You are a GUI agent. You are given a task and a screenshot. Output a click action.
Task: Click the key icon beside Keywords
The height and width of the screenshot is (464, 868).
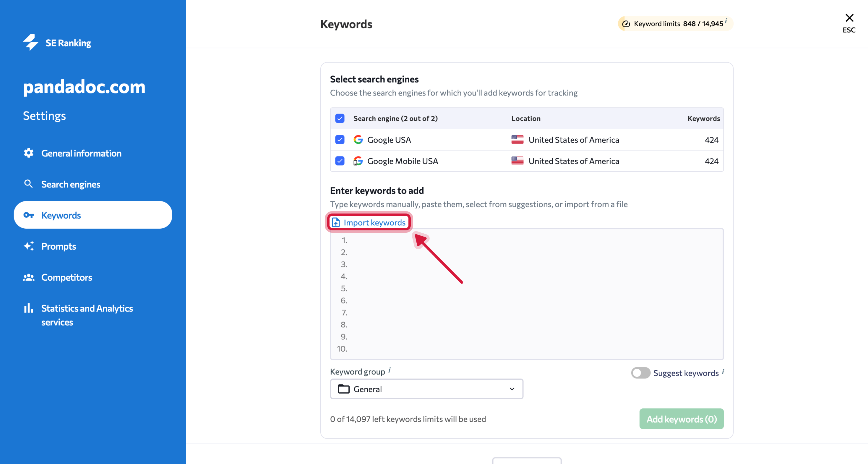pos(29,215)
